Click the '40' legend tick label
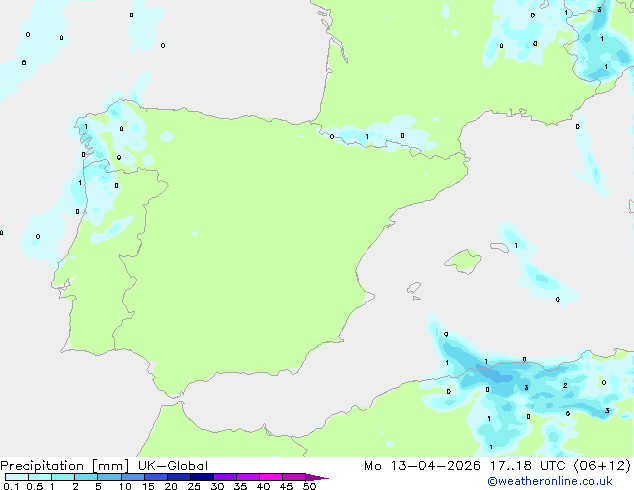The height and width of the screenshot is (490, 634). click(x=263, y=486)
